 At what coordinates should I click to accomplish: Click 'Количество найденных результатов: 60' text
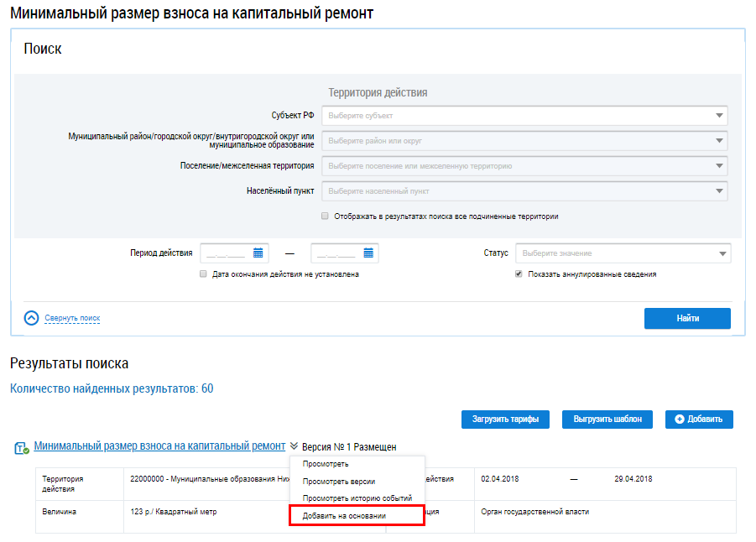[x=112, y=388]
